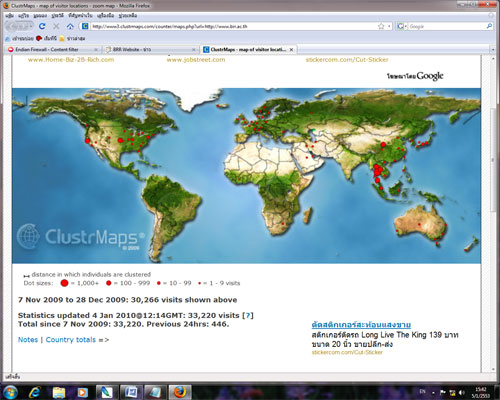Close the ClustrMaps tab

tap(291, 49)
